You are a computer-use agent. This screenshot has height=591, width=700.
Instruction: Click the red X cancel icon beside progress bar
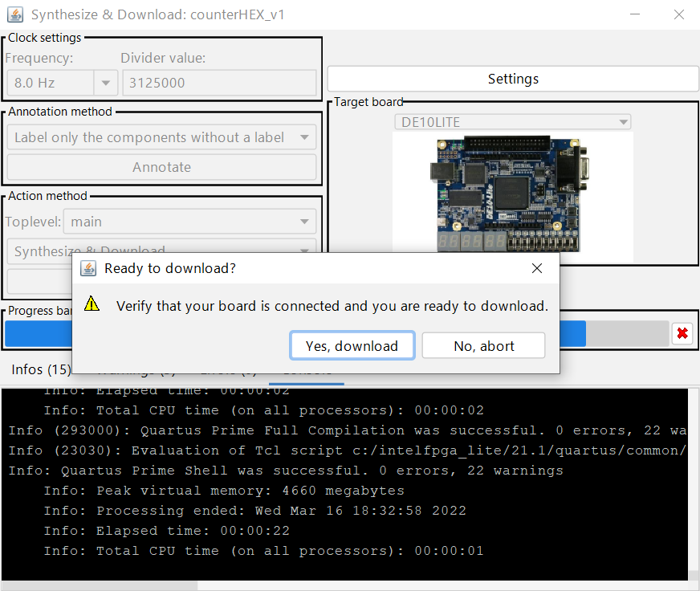pyautogui.click(x=682, y=333)
